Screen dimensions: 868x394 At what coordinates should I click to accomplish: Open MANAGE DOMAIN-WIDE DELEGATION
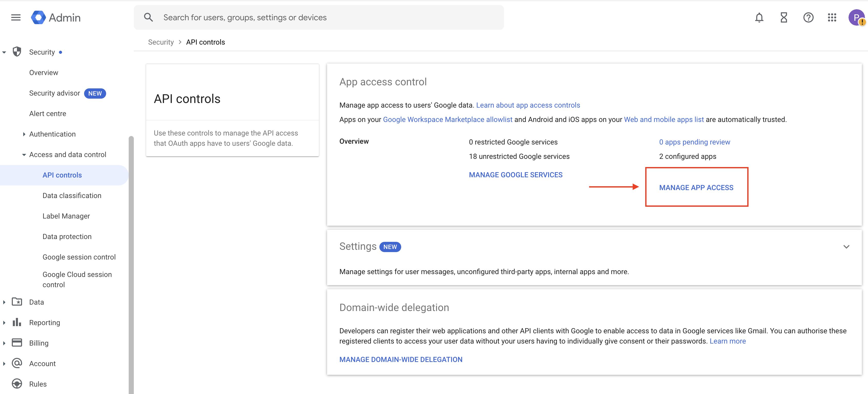(x=401, y=359)
